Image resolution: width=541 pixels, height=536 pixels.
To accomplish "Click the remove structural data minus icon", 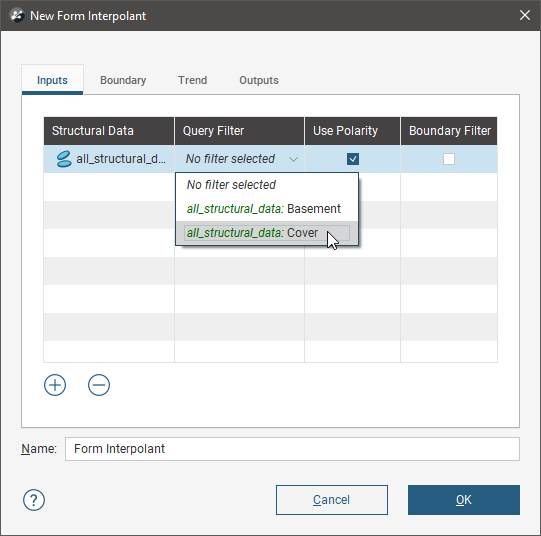I will 99,385.
